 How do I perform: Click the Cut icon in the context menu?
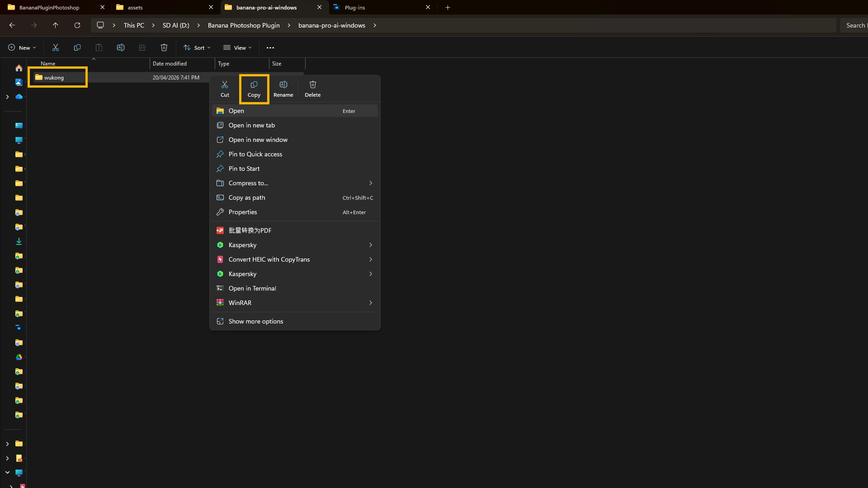click(225, 89)
